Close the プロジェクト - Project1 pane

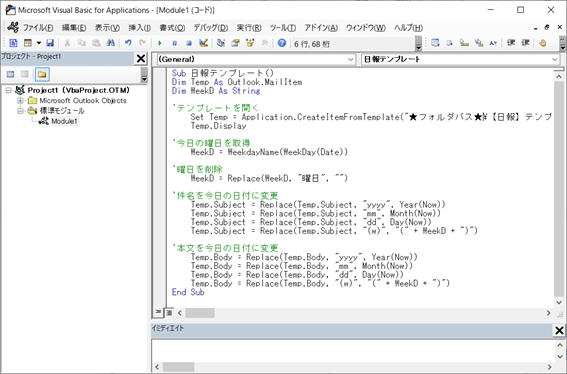(x=141, y=58)
